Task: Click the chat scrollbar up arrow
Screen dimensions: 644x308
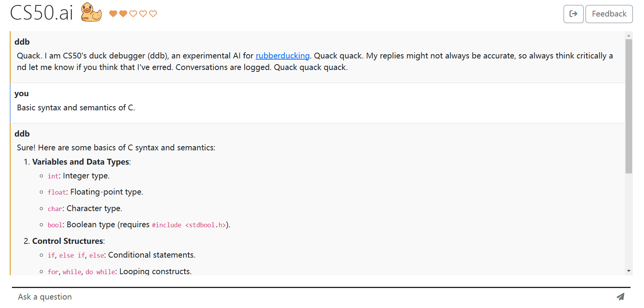Action: 629,35
